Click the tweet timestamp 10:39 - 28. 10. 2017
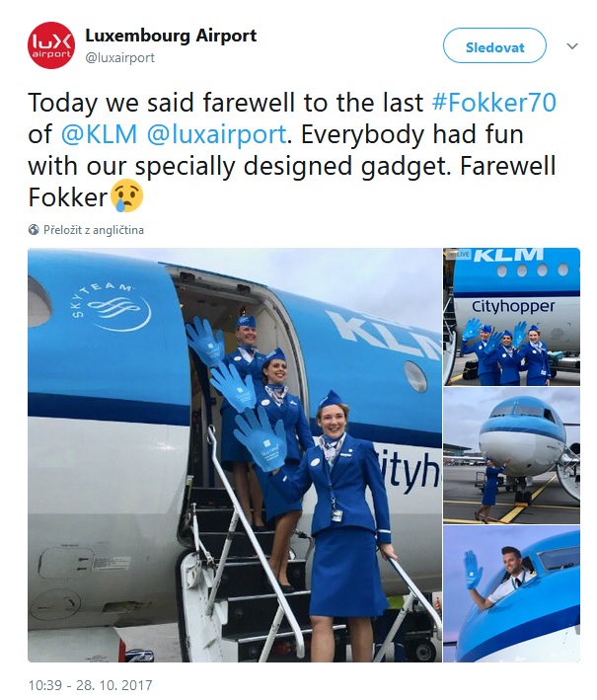 click(90, 685)
